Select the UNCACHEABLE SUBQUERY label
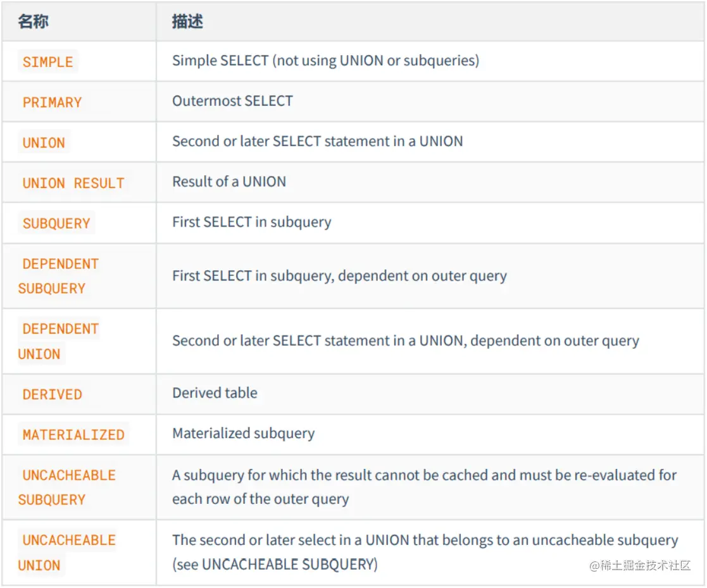Image resolution: width=707 pixels, height=588 pixels. point(67,487)
